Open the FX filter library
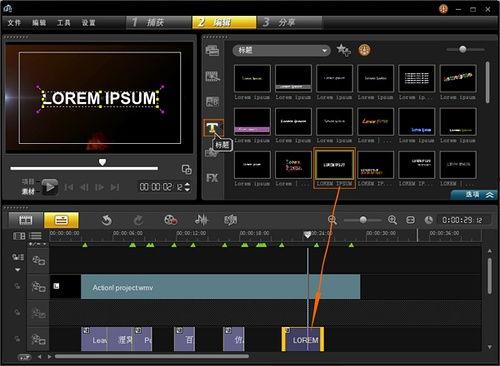Screen dimensions: 500x366 [x=212, y=178]
